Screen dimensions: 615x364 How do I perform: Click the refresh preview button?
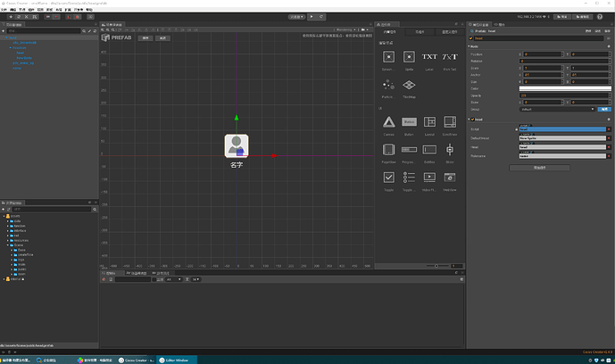321,17
